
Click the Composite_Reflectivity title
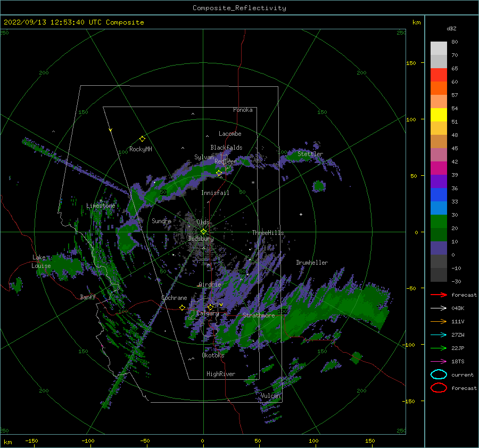(x=240, y=8)
